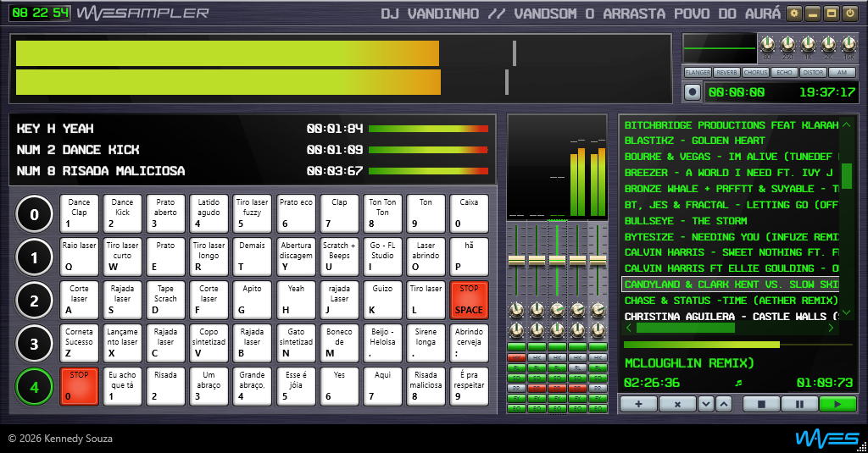Toggle the FLANGER effect
This screenshot has height=453, width=868.
click(698, 73)
